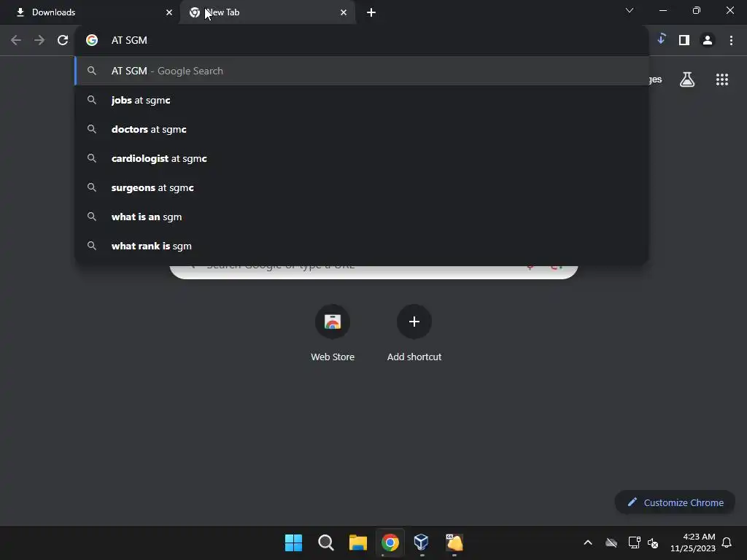The width and height of the screenshot is (747, 560).
Task: Open the Windows Start menu
Action: pos(293,542)
